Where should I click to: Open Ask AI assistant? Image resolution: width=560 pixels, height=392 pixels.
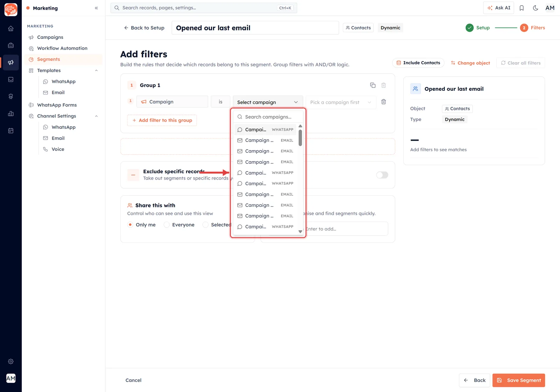(499, 8)
